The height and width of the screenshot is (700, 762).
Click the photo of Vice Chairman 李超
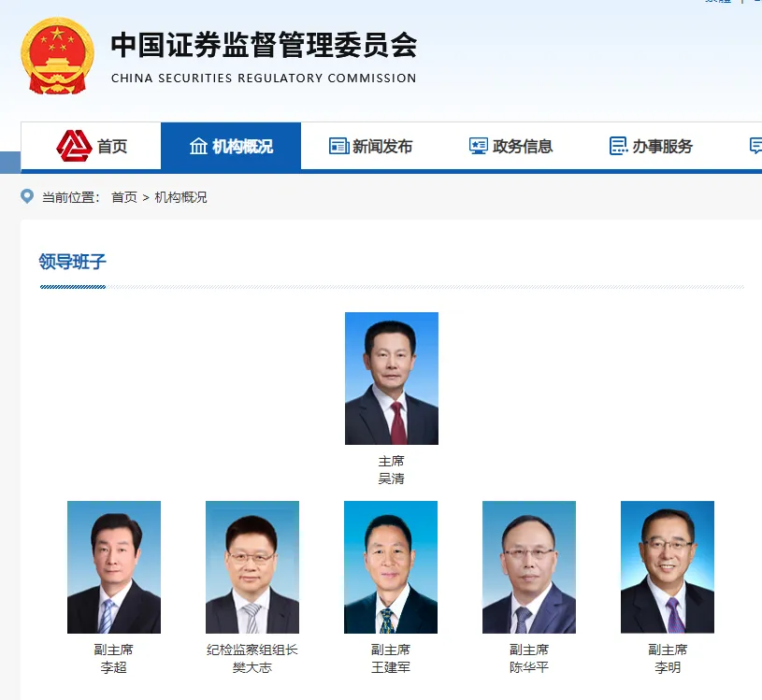click(114, 567)
